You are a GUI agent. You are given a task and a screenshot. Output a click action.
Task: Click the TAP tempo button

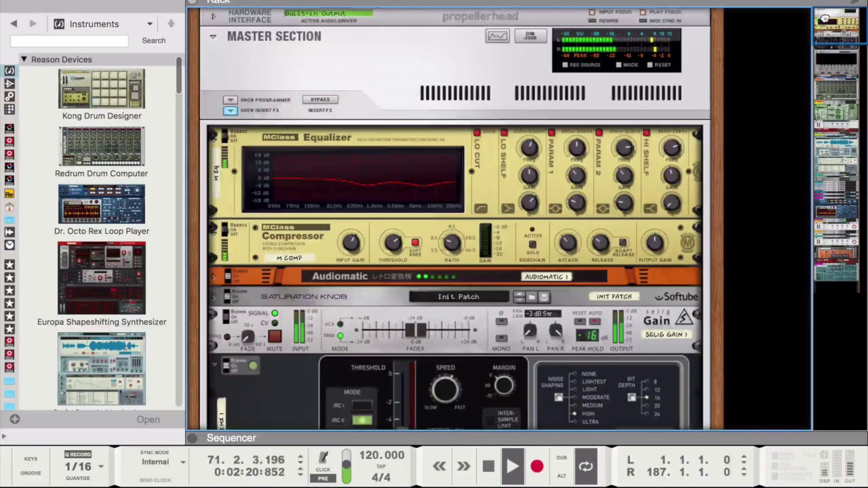click(x=381, y=466)
